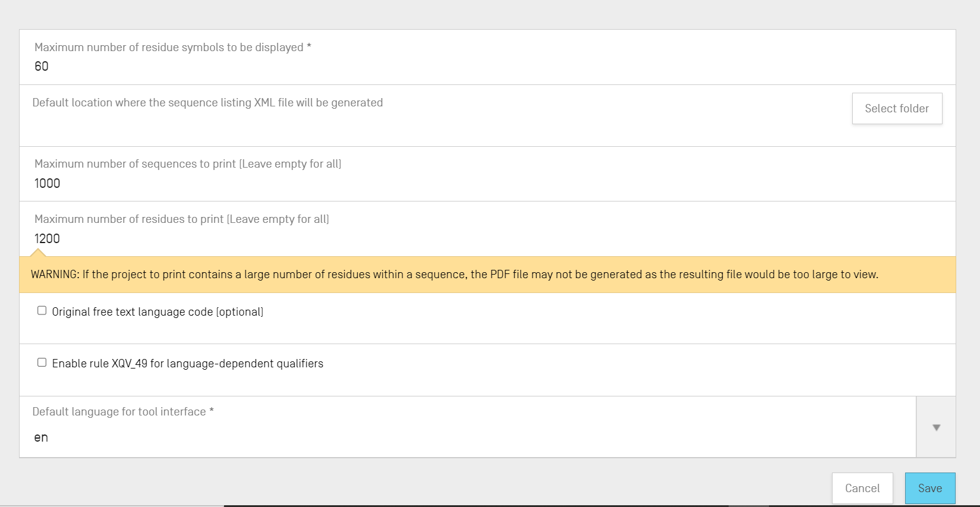Cancel the preference changes

(862, 488)
